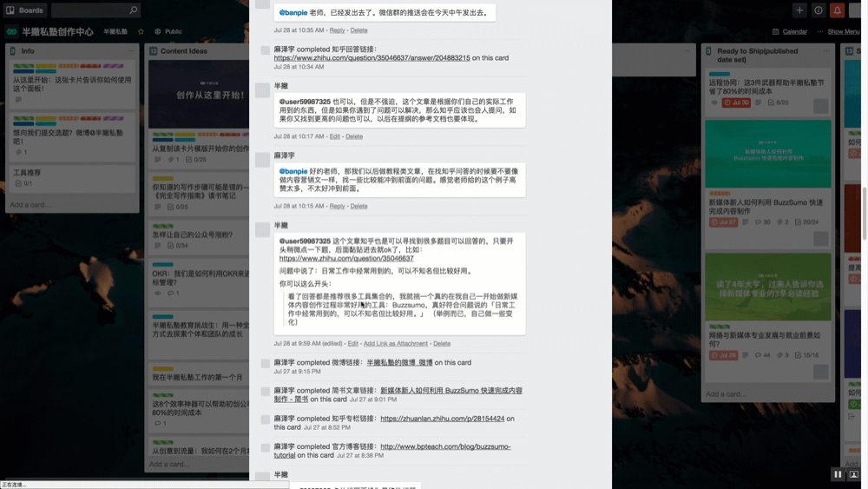Star this board with the star icon
Viewport: 868px width, 489px height.
pos(141,31)
